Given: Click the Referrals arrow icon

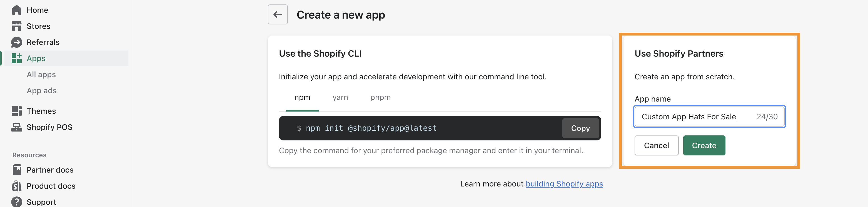Looking at the screenshot, I should pos(16,42).
